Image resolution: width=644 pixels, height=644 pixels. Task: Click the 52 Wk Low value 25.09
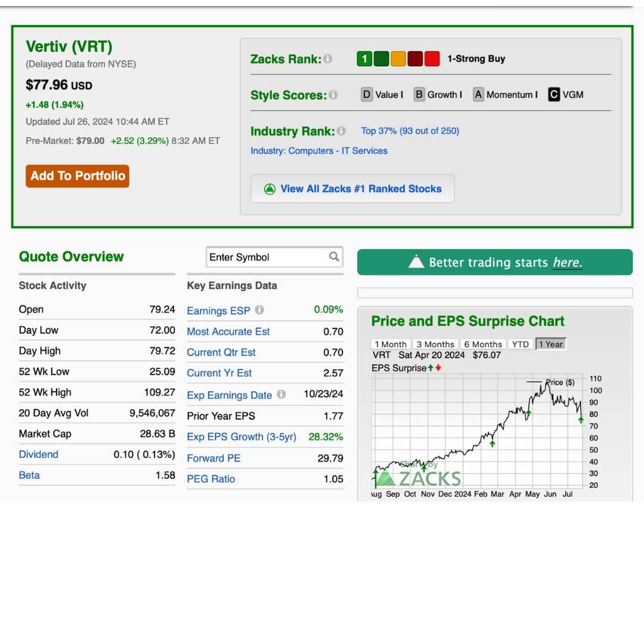tap(162, 371)
